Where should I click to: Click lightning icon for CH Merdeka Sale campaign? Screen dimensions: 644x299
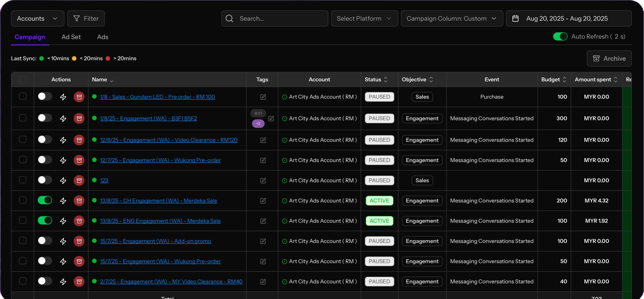pos(63,201)
